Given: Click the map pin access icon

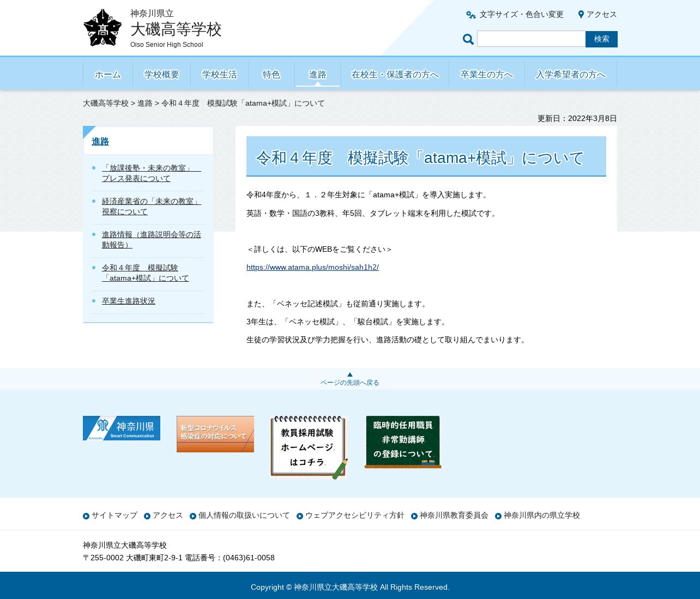Looking at the screenshot, I should pyautogui.click(x=581, y=15).
